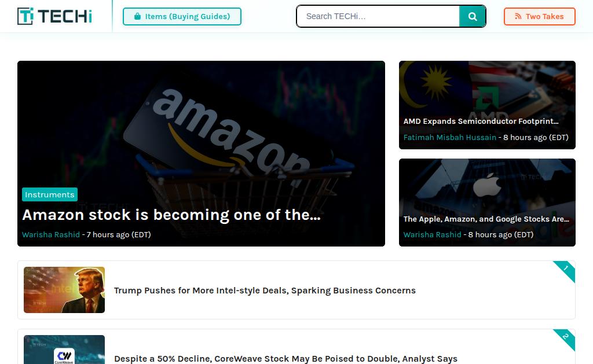Click the CoreWeave article thumbnail image
Screen dimensions: 593x364
[64, 350]
